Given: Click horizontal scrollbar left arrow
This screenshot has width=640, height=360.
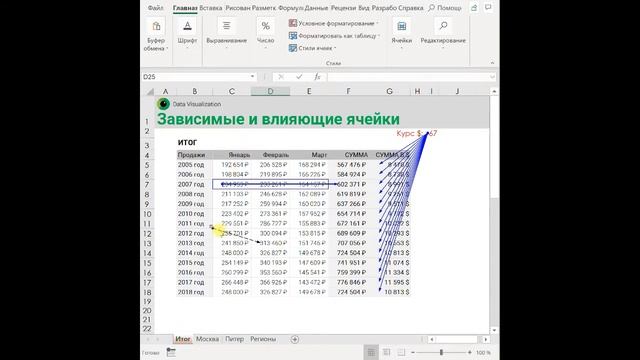Looking at the screenshot, I should point(432,339).
